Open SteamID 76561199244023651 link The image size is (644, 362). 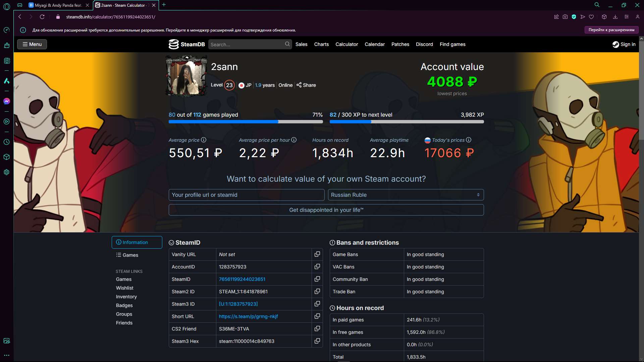(242, 279)
